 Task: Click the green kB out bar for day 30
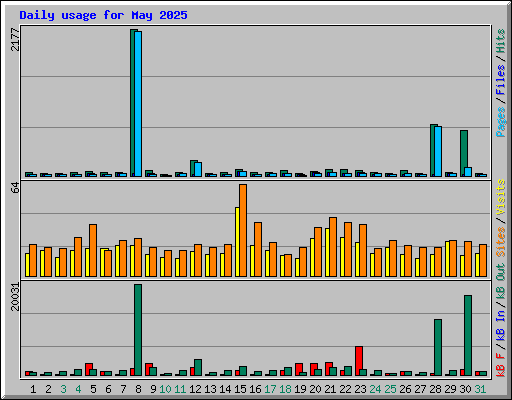[x=468, y=335]
